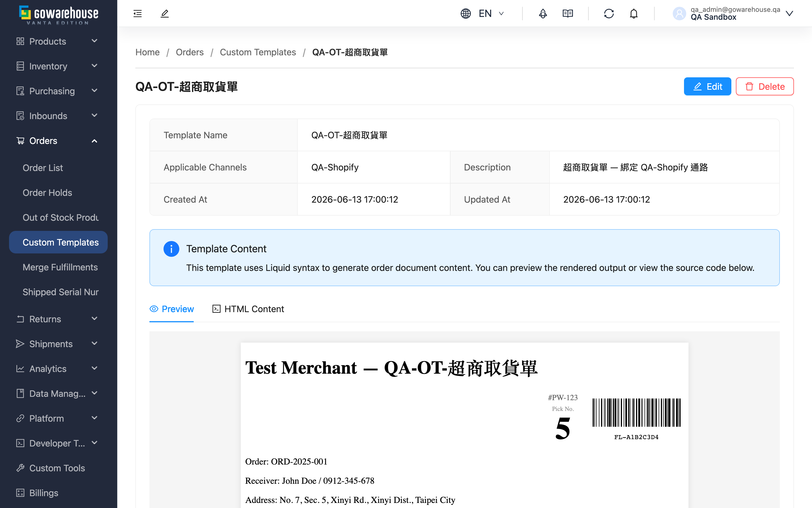The height and width of the screenshot is (508, 812).
Task: Click the blue Edit button
Action: (x=707, y=87)
